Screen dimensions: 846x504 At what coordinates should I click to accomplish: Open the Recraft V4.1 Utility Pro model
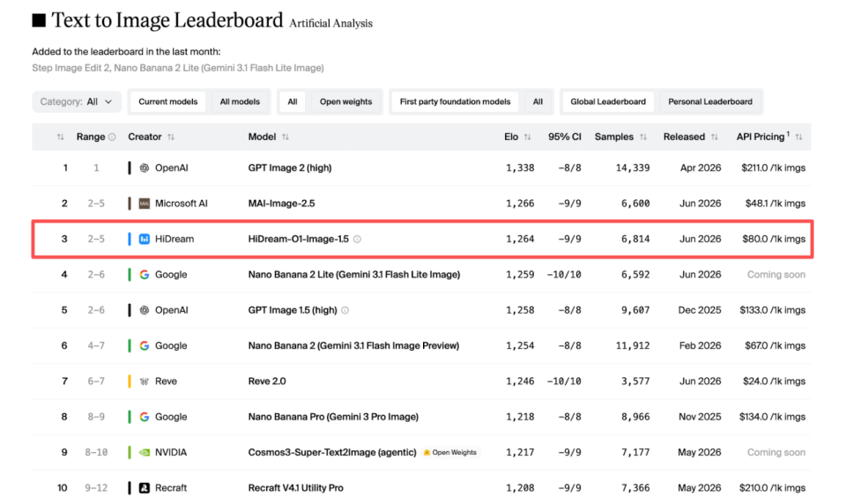pos(296,488)
